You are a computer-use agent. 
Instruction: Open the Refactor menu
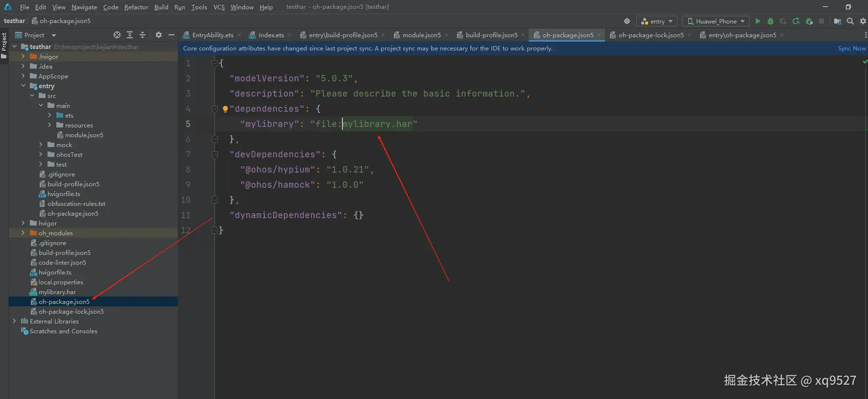[x=136, y=7]
